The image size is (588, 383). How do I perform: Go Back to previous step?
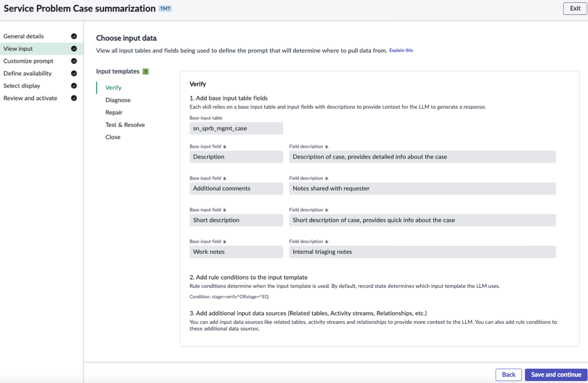tap(509, 375)
